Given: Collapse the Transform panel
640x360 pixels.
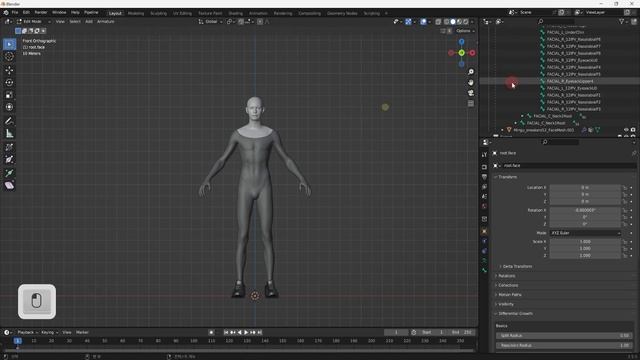Looking at the screenshot, I should tap(507, 177).
